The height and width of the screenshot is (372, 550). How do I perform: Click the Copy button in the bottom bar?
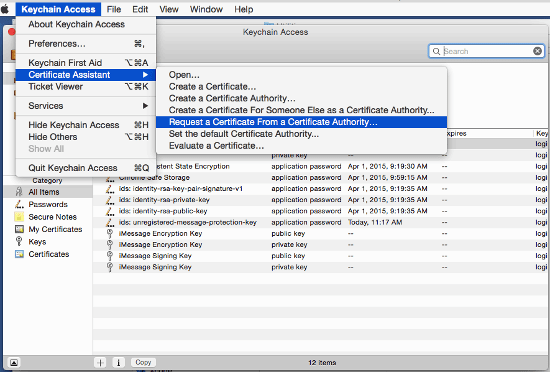click(x=143, y=362)
